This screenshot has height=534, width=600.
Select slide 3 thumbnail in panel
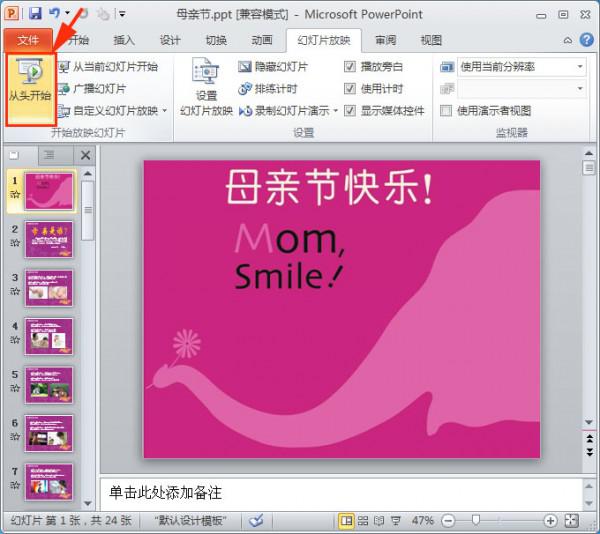click(49, 287)
